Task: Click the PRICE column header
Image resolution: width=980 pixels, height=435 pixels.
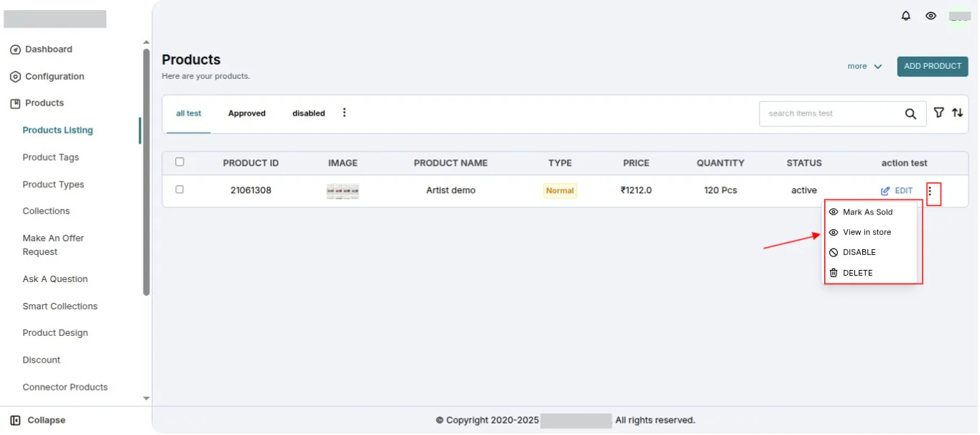Action: tap(636, 164)
